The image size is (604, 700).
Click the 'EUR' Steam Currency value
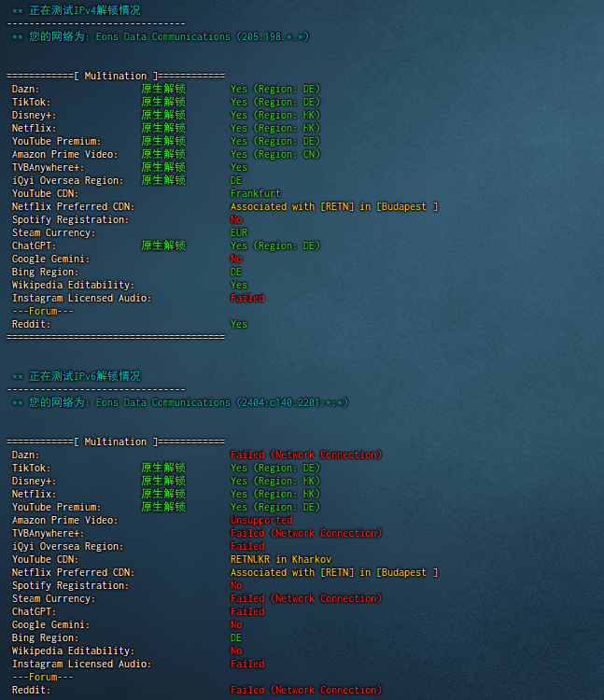point(239,233)
